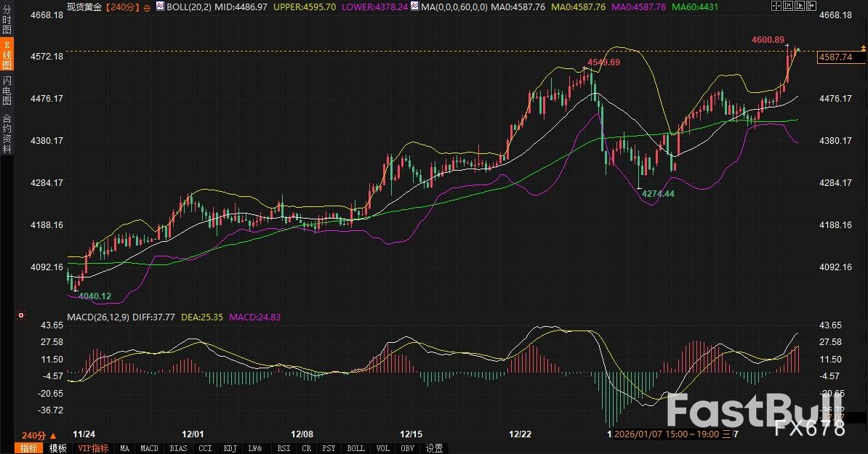Open 合约资料 contract info tab
Viewport: 868px width, 454px height.
point(7,133)
